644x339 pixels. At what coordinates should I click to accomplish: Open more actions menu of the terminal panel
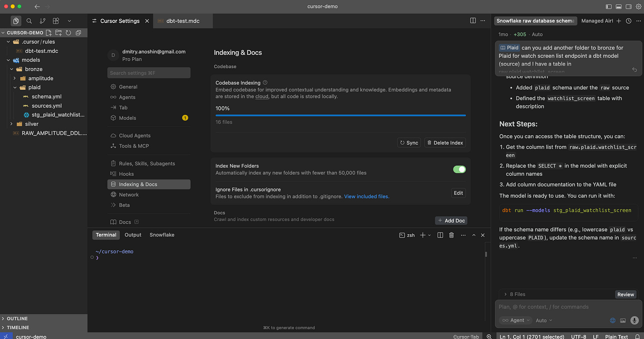[463, 235]
